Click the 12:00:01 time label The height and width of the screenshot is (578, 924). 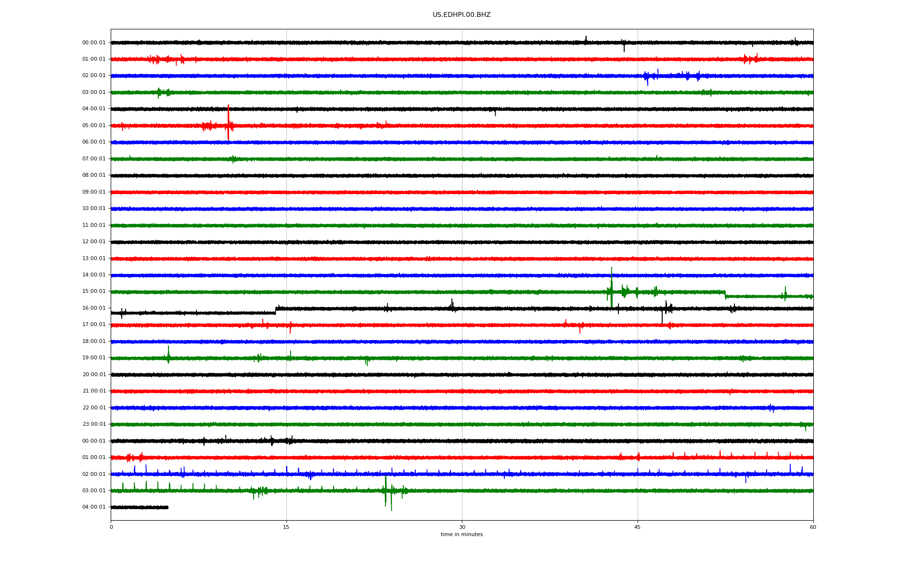pos(94,242)
